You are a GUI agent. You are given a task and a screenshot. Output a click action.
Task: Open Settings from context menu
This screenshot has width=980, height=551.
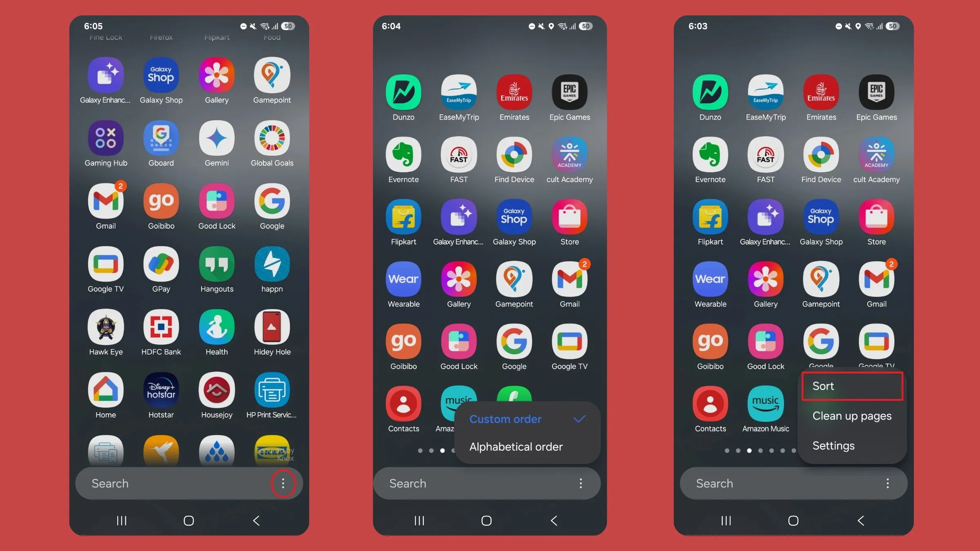coord(833,445)
